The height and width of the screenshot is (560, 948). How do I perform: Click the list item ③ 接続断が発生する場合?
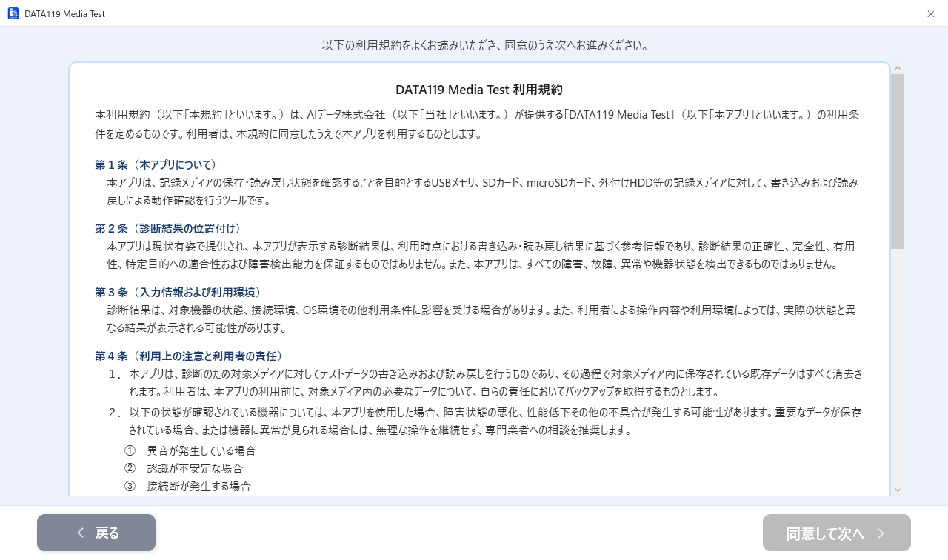click(187, 486)
